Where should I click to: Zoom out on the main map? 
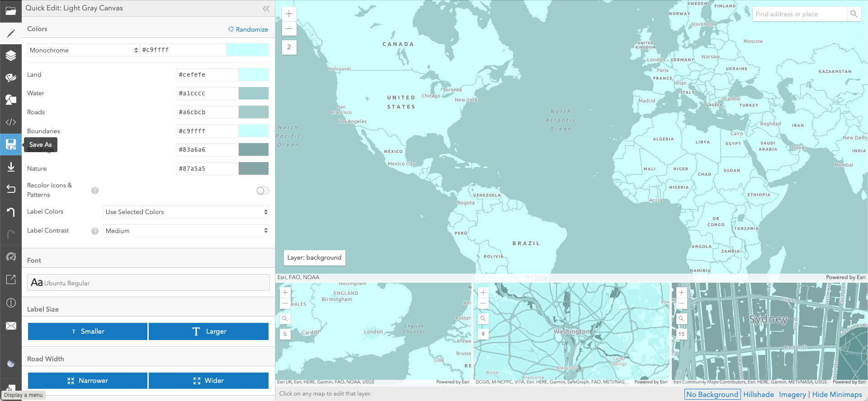[x=289, y=28]
